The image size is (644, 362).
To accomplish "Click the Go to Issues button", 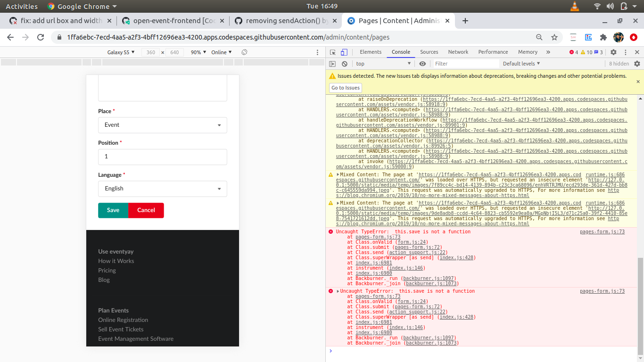I will pyautogui.click(x=345, y=88).
